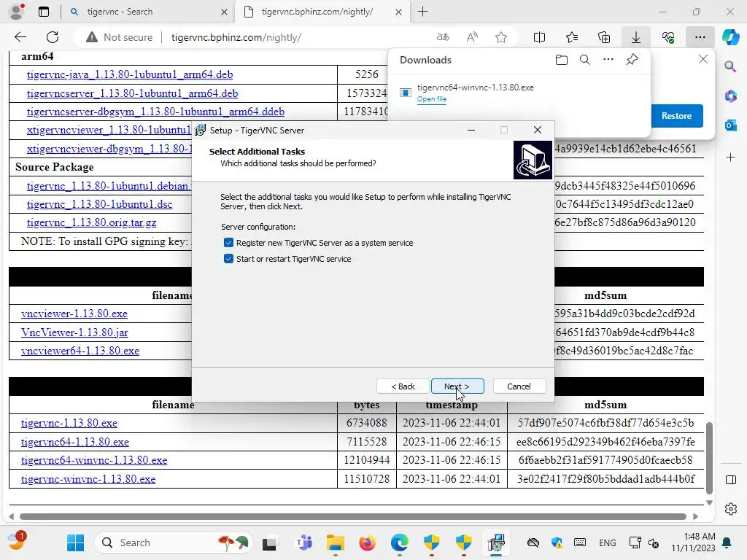
Task: Click the TigerVNC setup taskbar icon
Action: tap(496, 542)
